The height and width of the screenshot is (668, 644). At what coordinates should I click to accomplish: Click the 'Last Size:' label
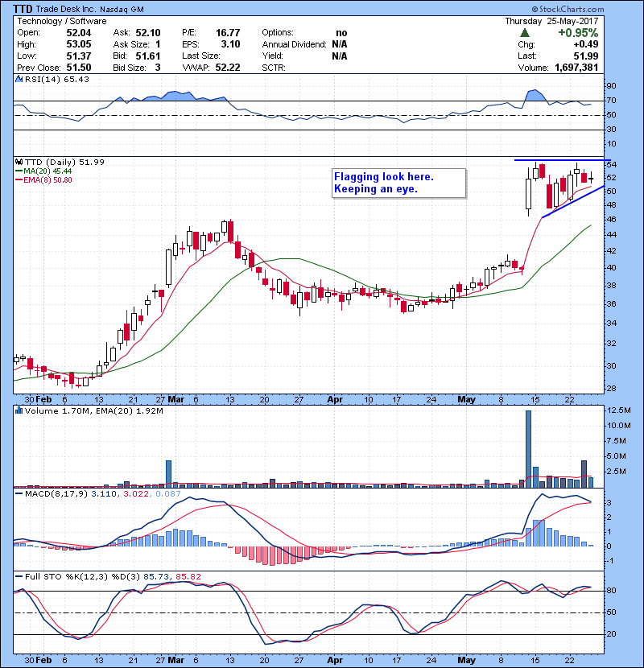(201, 56)
